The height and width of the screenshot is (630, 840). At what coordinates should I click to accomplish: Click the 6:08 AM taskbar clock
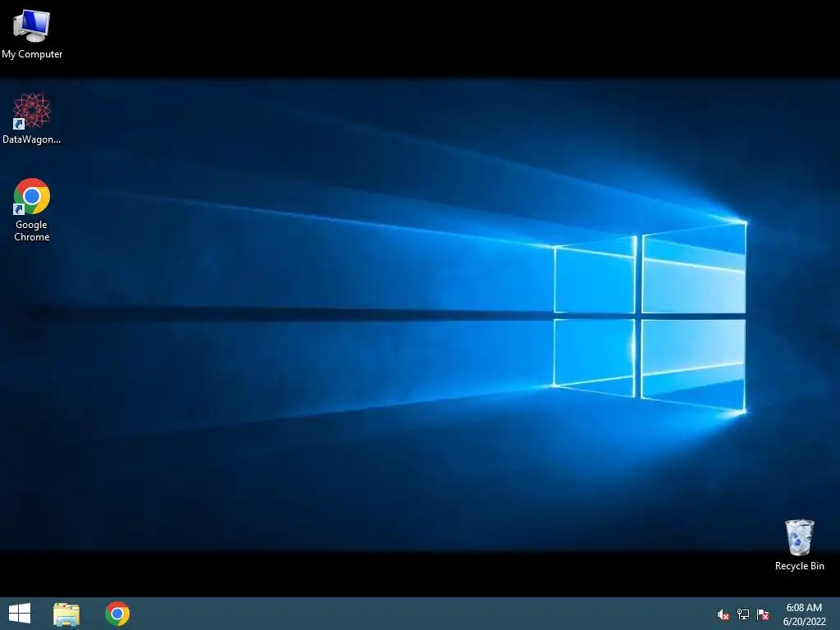pyautogui.click(x=804, y=608)
